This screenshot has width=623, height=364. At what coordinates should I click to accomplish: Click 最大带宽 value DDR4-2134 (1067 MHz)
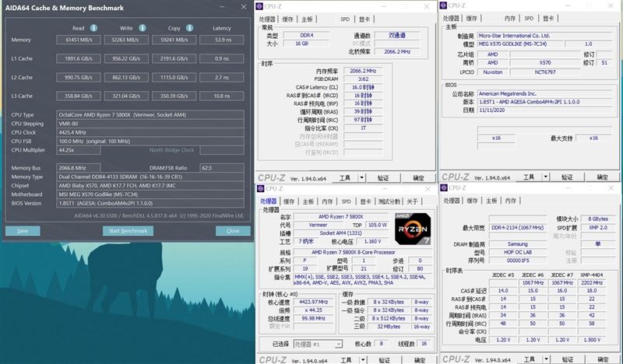coord(517,228)
